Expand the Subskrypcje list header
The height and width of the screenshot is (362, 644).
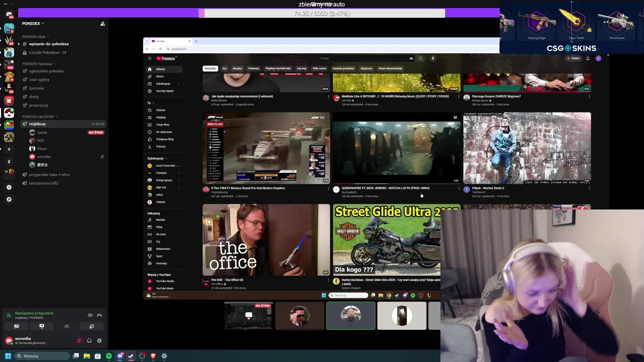pos(157,158)
